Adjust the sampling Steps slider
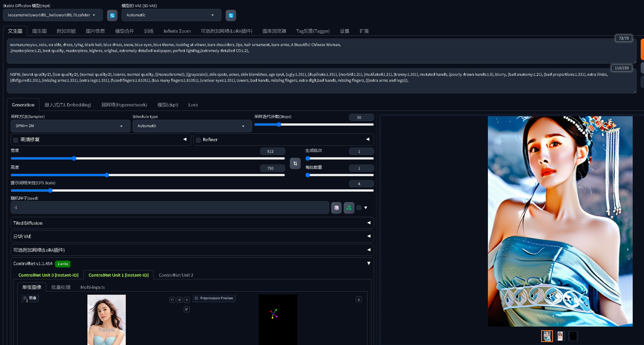The width and height of the screenshot is (644, 345). pyautogui.click(x=314, y=125)
